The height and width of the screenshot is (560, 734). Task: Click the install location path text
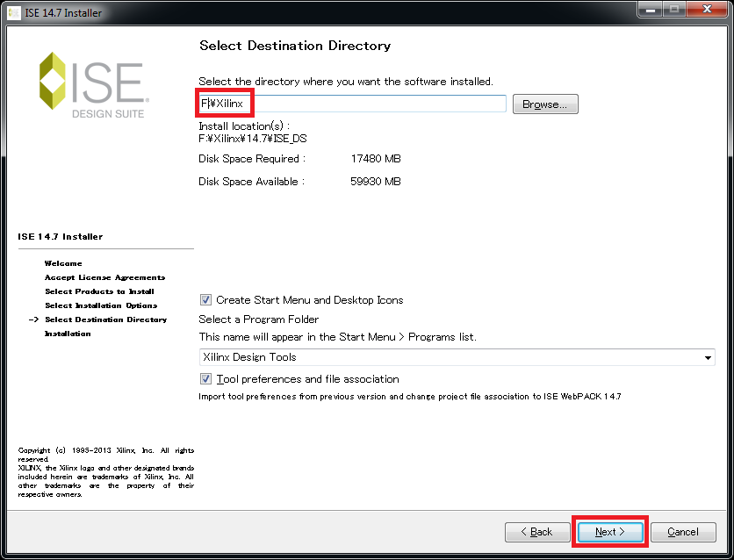[253, 139]
